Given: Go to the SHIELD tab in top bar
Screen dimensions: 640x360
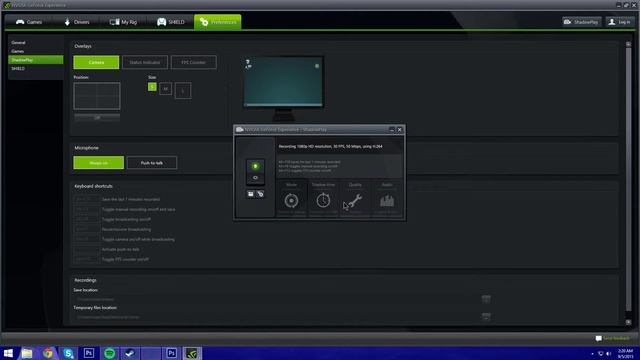Looking at the screenshot, I should (171, 22).
